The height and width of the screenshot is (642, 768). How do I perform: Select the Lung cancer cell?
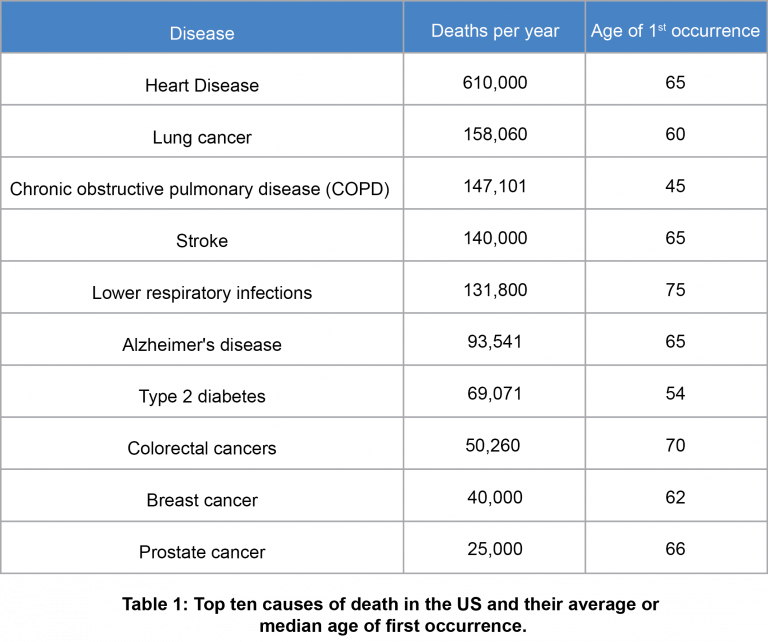pyautogui.click(x=202, y=137)
